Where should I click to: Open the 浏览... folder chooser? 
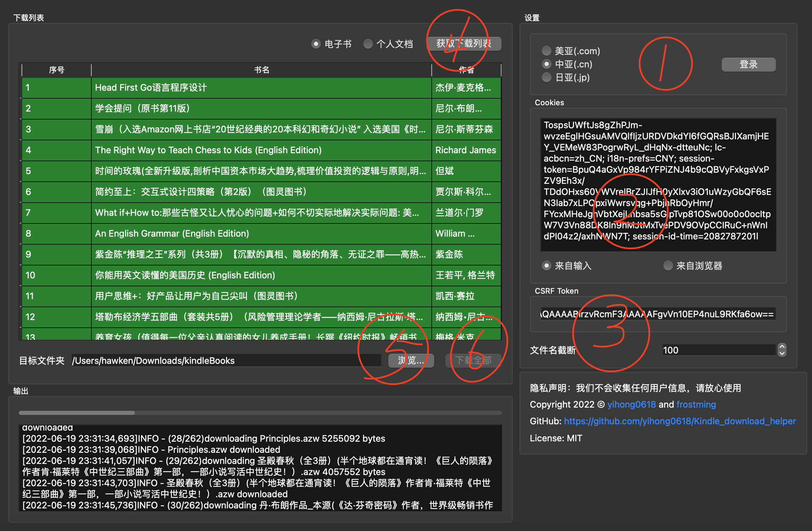click(411, 360)
